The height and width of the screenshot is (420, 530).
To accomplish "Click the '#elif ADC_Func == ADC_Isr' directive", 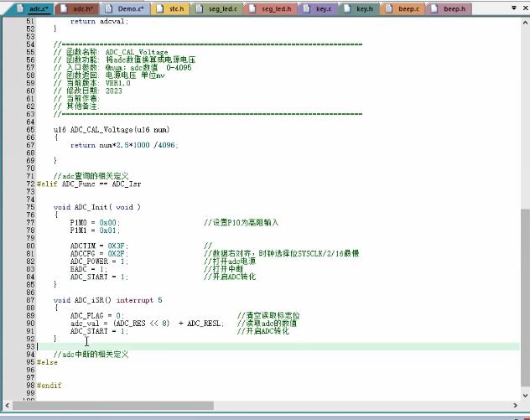I will (x=89, y=184).
